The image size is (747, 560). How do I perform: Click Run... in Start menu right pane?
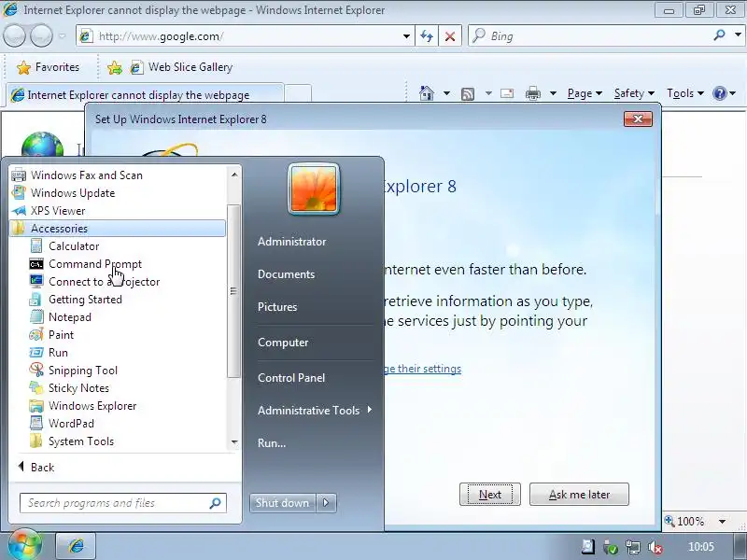[x=272, y=443]
